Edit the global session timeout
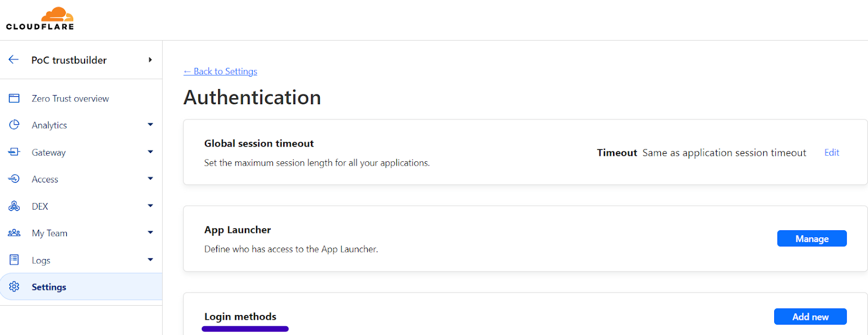 (x=831, y=153)
